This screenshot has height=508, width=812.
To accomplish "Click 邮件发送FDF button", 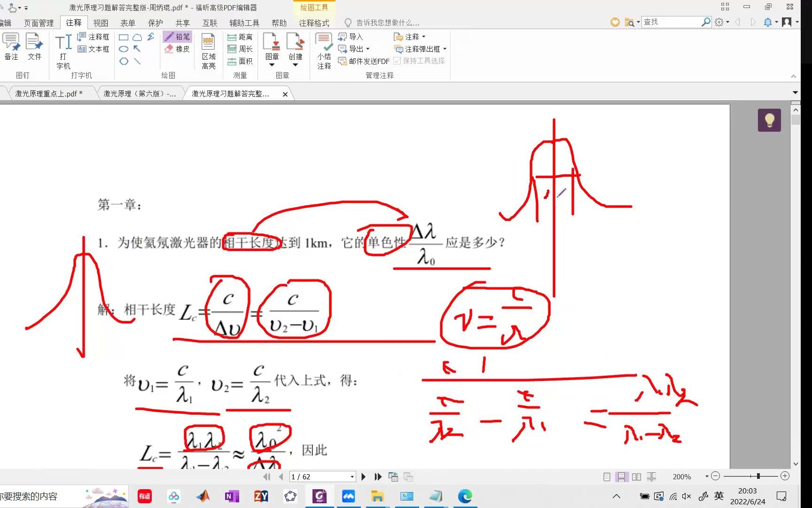I will tap(364, 61).
